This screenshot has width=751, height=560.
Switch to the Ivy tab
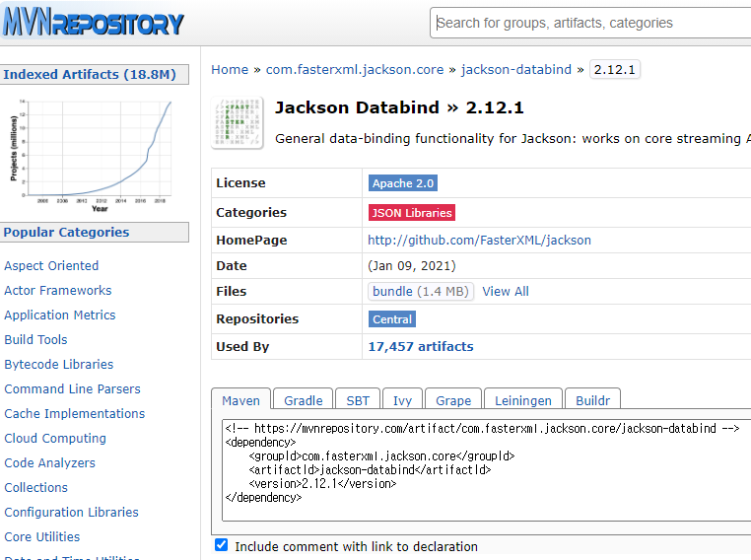tap(402, 400)
